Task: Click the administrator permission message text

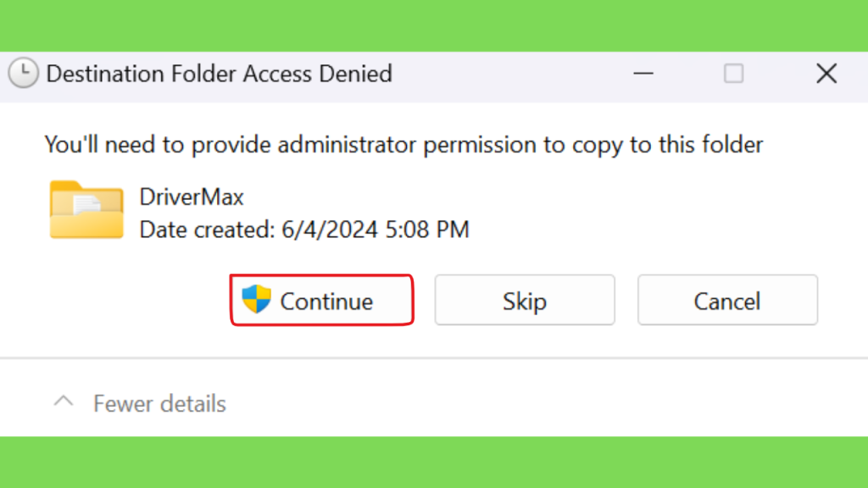Action: click(403, 145)
